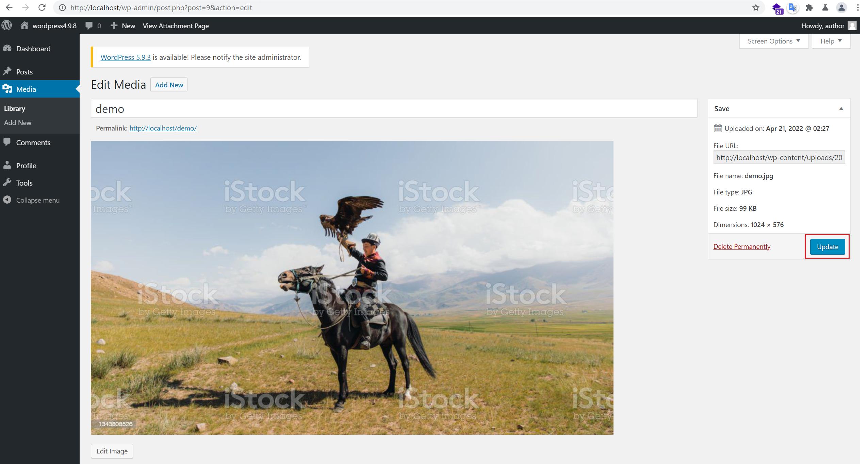View site information icon in address bar

pyautogui.click(x=62, y=7)
